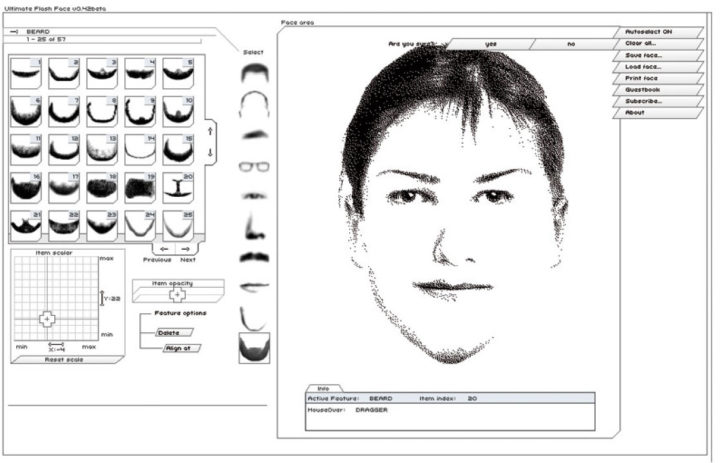This screenshot has height=463, width=720.
Task: Click the Delete feature option
Action: click(174, 333)
